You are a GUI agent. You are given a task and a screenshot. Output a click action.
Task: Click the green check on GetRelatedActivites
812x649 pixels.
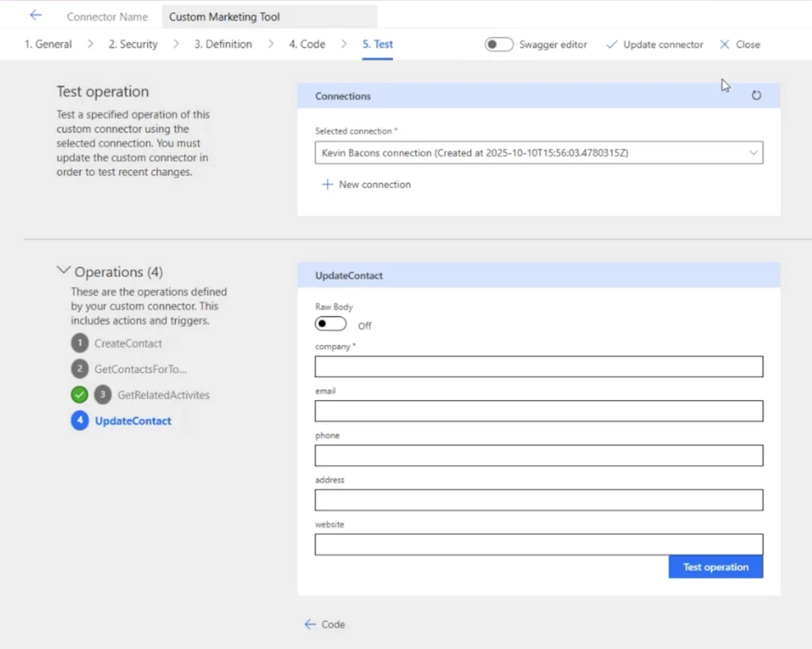click(x=79, y=395)
